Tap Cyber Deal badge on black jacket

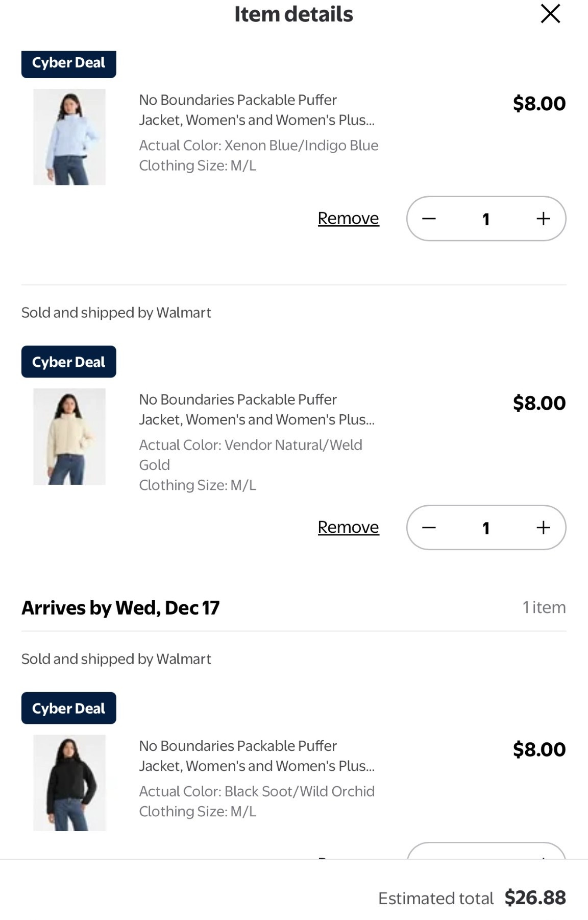click(68, 708)
